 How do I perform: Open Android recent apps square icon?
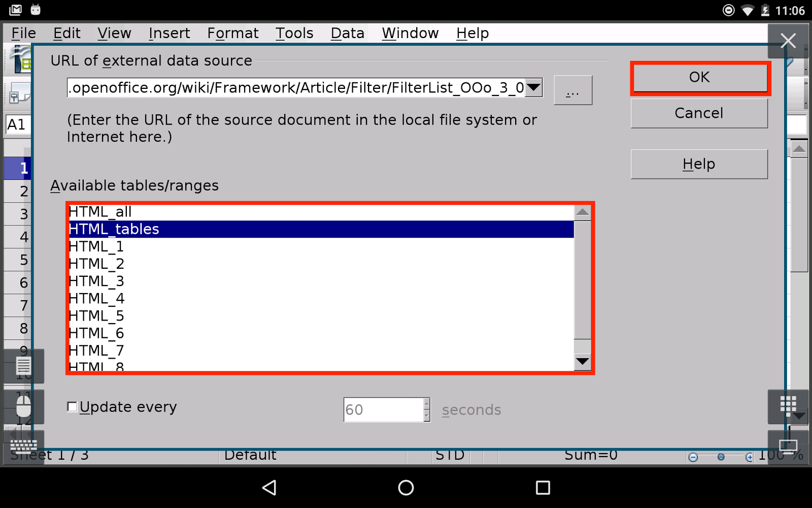tap(543, 488)
